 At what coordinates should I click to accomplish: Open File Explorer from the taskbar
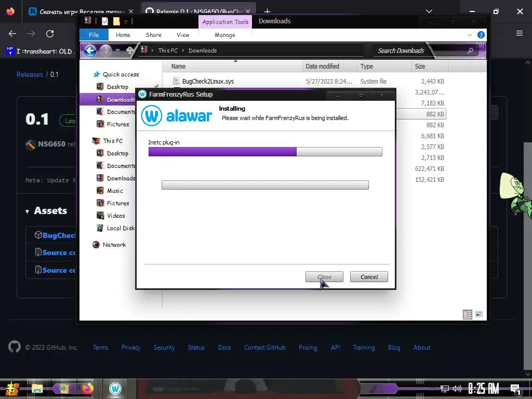(x=37, y=389)
